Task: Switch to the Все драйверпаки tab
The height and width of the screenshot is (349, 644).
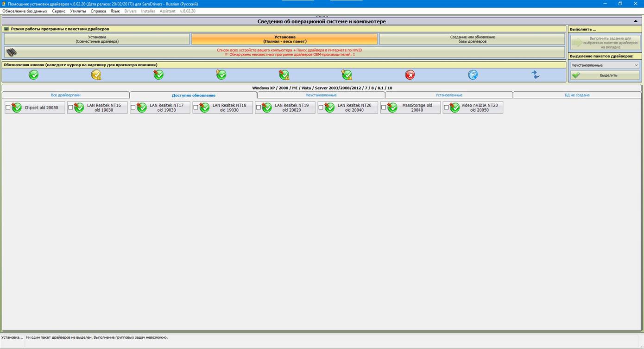Action: click(x=66, y=95)
